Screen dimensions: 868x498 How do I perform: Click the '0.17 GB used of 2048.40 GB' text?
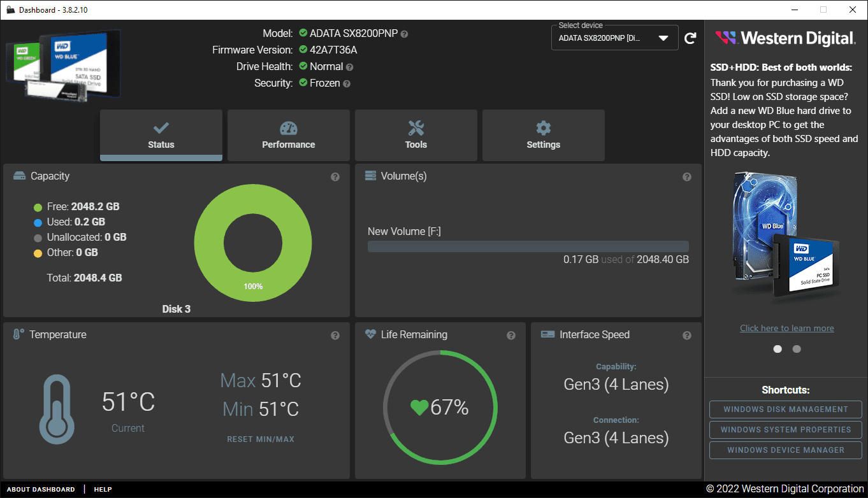626,260
